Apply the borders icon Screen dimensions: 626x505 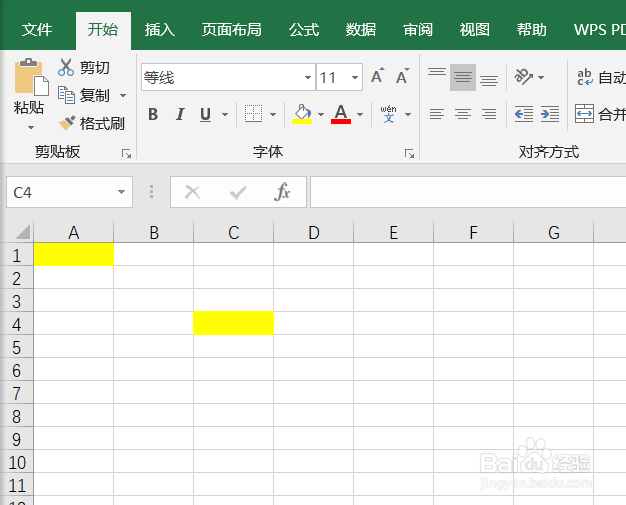click(x=254, y=114)
